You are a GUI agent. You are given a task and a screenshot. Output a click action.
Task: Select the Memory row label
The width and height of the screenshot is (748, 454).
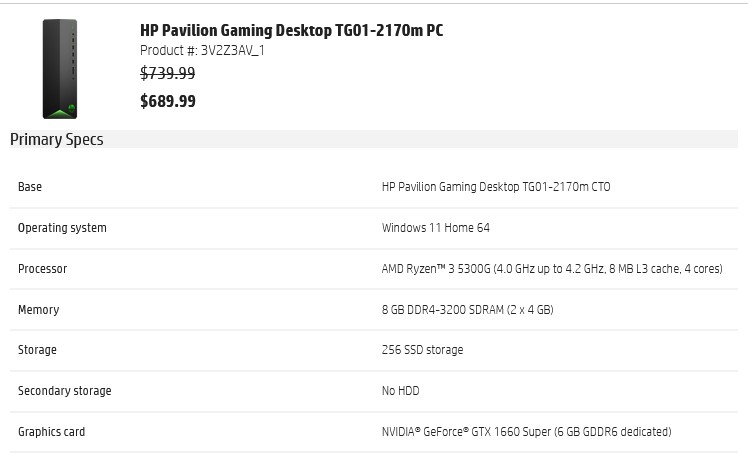coord(38,310)
